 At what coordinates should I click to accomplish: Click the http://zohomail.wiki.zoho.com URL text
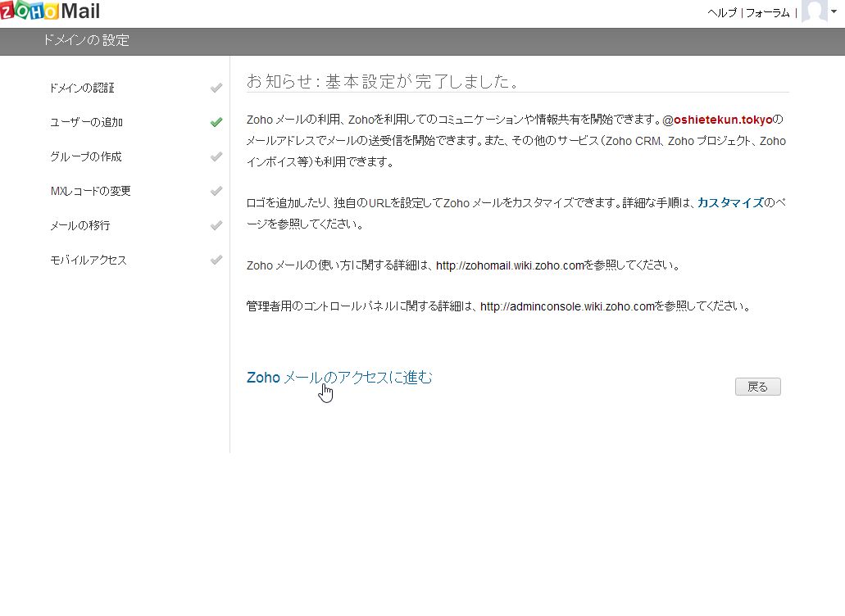click(x=510, y=265)
